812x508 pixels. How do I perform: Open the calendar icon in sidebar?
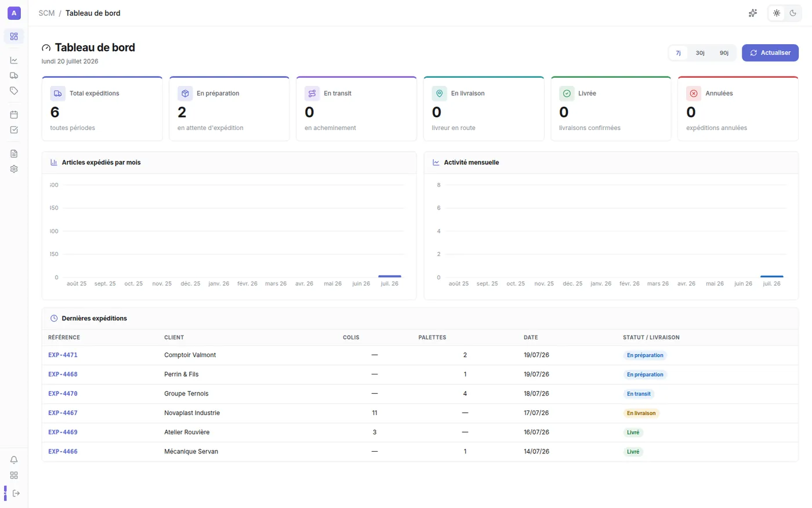[14, 115]
